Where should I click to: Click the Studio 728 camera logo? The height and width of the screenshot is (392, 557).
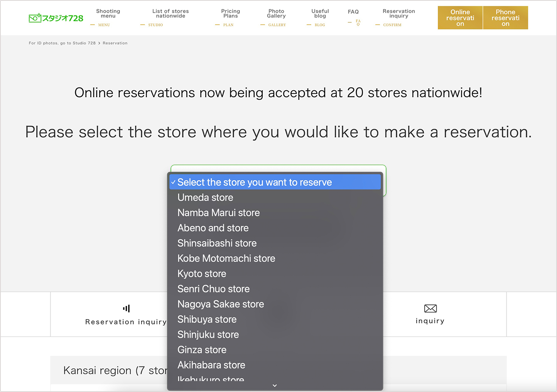click(x=56, y=17)
